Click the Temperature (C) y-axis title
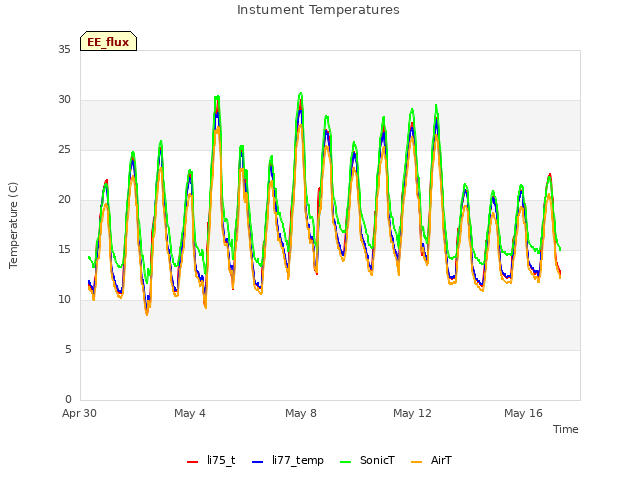This screenshot has height=480, width=640. click(x=13, y=225)
